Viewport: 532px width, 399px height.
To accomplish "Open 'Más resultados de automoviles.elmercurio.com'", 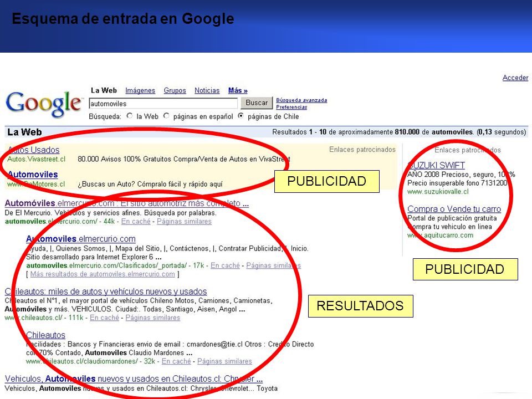I will click(x=103, y=274).
